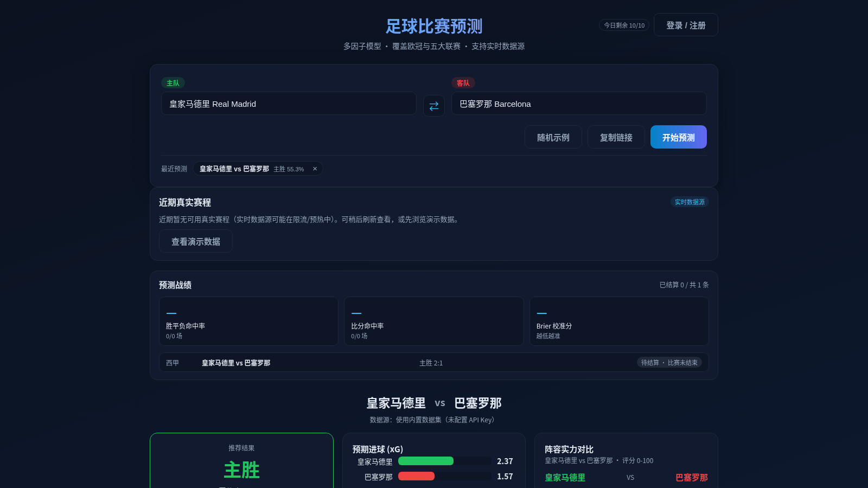This screenshot has width=868, height=488.
Task: Click the 近期真实赛程 heading
Action: tap(185, 202)
